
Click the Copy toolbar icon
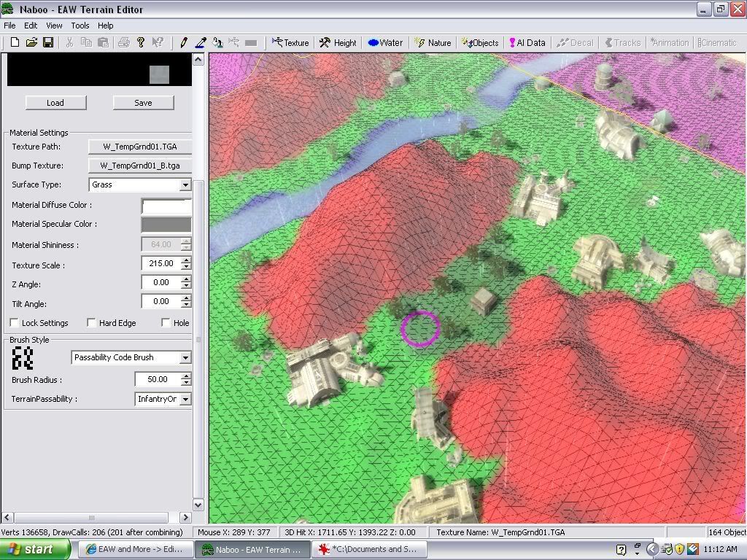click(86, 42)
